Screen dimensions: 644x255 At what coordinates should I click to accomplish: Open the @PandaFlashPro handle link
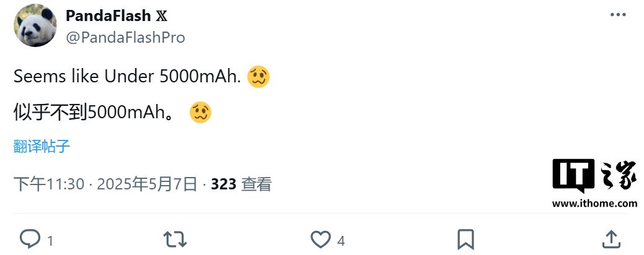(x=125, y=37)
